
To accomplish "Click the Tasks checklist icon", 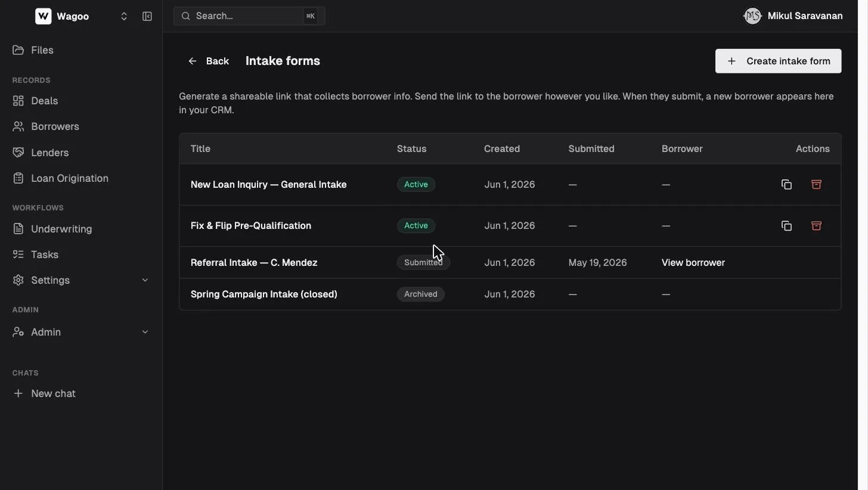I will click(18, 255).
